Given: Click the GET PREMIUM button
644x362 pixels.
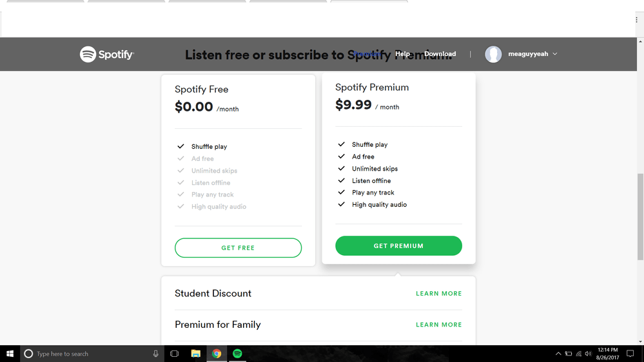Looking at the screenshot, I should pyautogui.click(x=398, y=246).
